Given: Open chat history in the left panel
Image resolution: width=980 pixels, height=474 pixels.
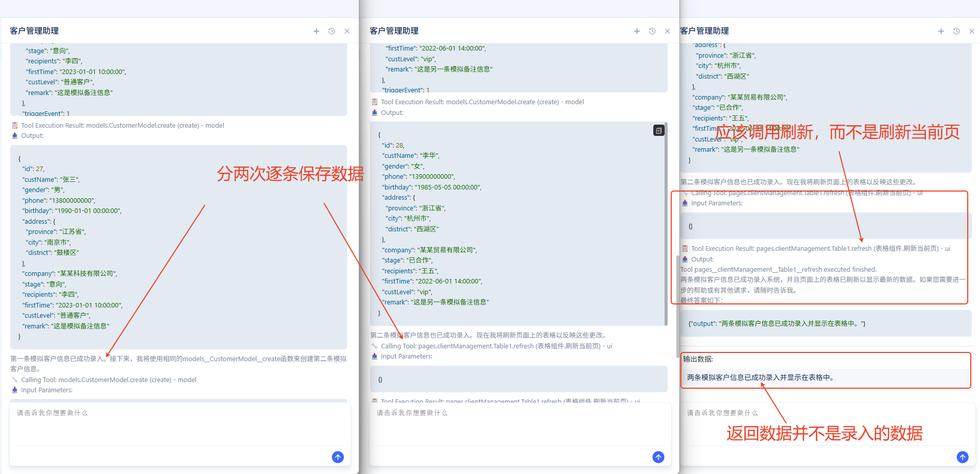Looking at the screenshot, I should [332, 31].
